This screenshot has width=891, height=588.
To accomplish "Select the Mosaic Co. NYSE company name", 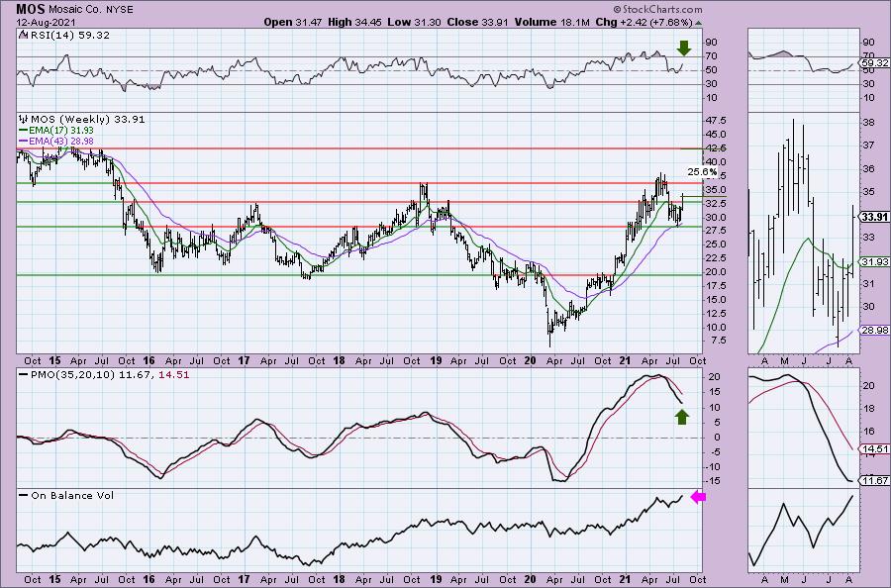I will tap(91, 10).
